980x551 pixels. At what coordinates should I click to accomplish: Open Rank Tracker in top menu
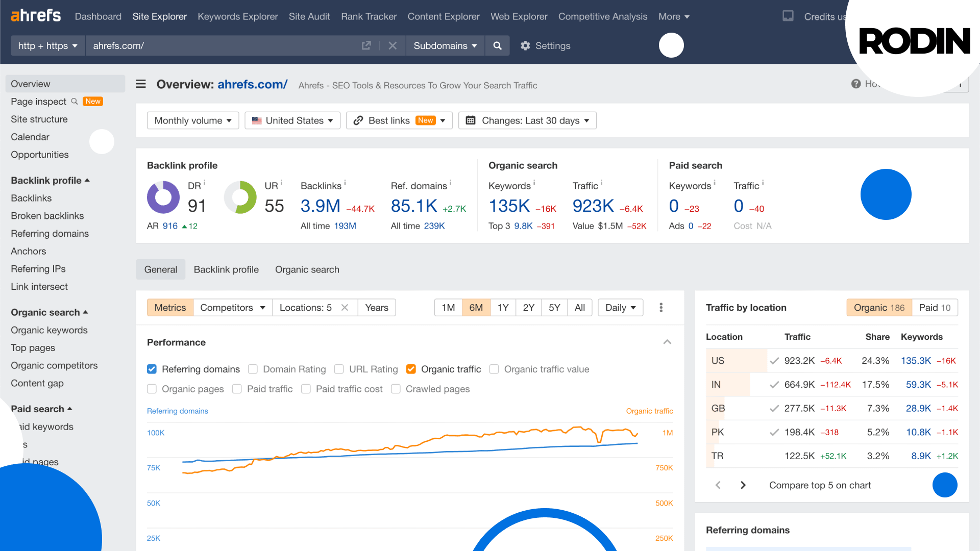click(369, 16)
